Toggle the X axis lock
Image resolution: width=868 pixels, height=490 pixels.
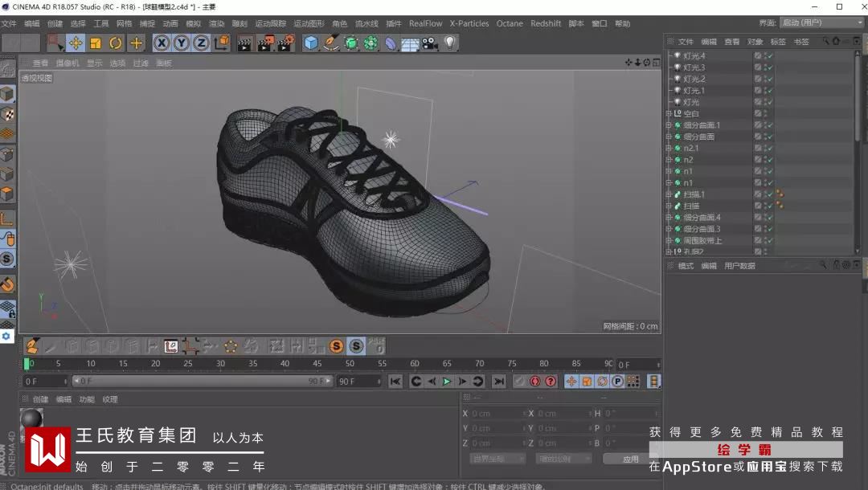[162, 43]
